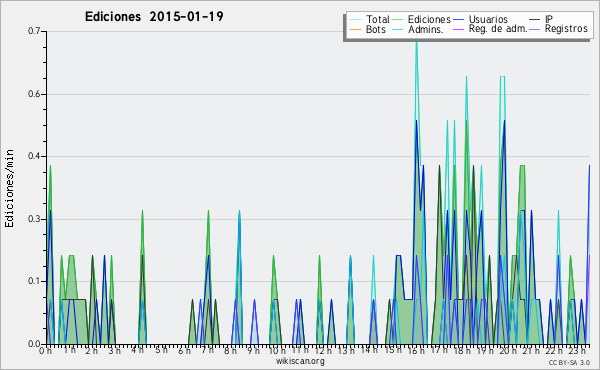Click the 0.4 gridline label
The image size is (600, 370).
(34, 156)
